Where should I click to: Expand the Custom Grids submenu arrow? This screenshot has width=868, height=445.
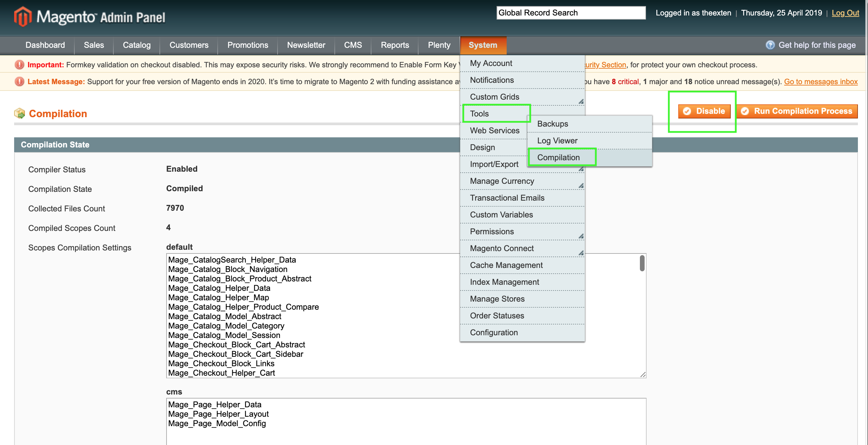coord(581,101)
